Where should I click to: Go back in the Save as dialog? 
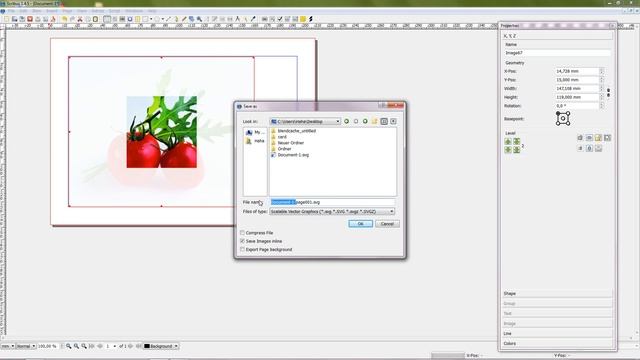(346, 121)
